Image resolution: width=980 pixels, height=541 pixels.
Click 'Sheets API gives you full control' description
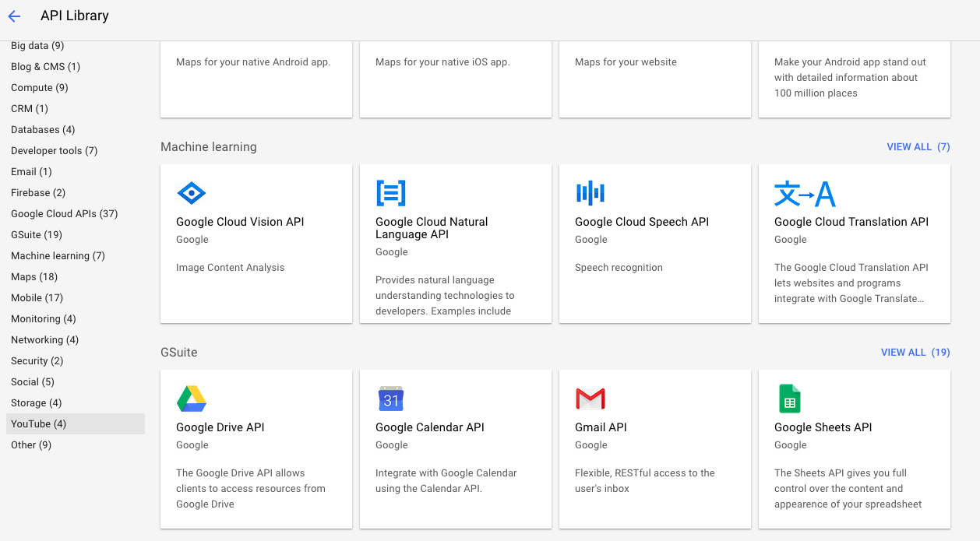tap(848, 489)
